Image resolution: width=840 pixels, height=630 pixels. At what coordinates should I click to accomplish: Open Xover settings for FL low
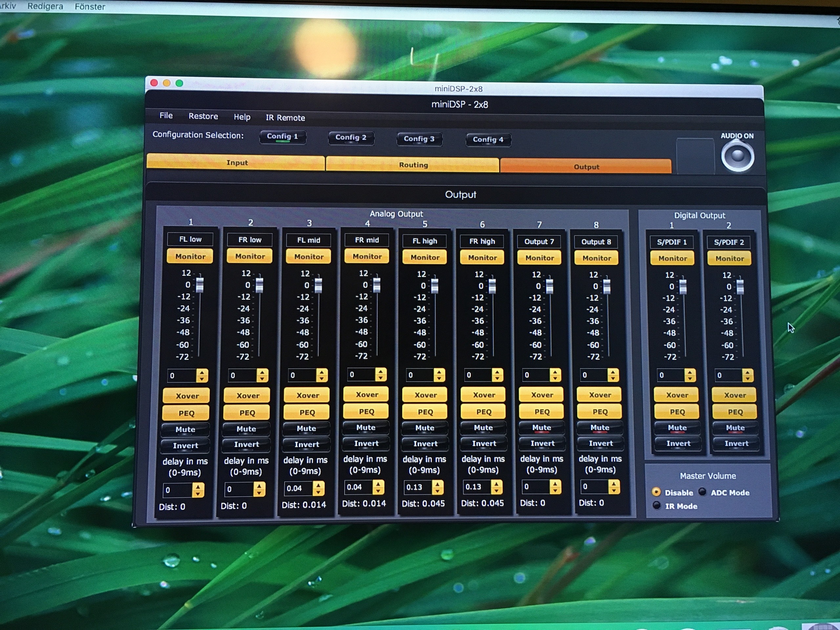coord(186,396)
